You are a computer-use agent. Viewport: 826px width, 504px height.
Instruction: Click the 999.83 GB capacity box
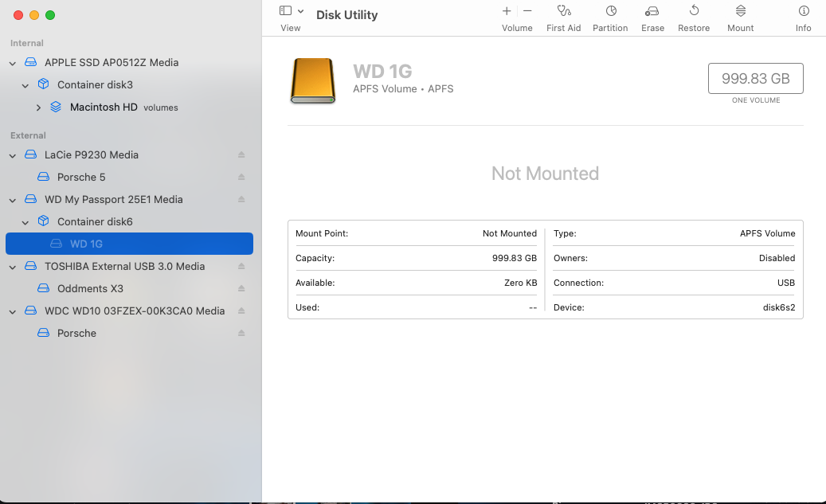[x=755, y=79]
